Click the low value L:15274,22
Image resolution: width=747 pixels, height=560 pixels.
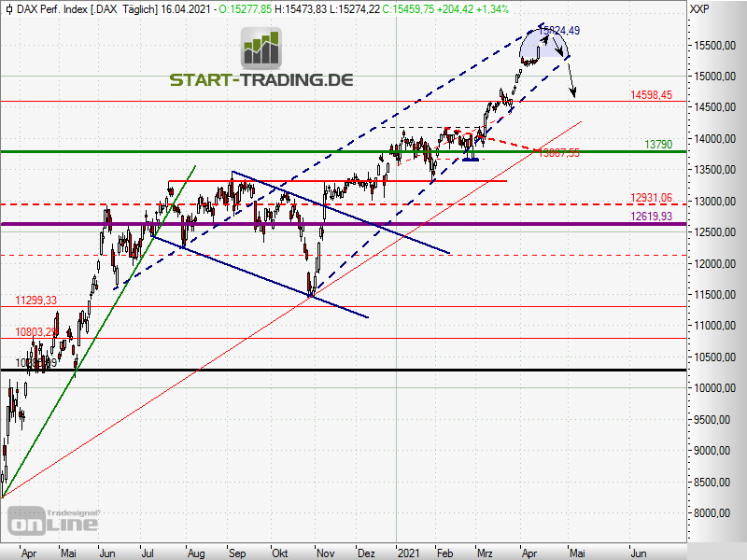356,9
